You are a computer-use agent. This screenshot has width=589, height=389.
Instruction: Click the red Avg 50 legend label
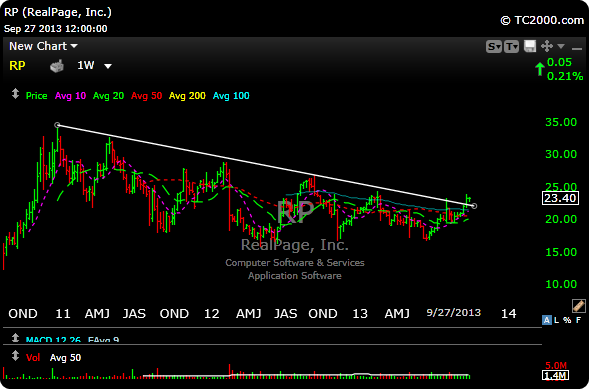tap(146, 96)
